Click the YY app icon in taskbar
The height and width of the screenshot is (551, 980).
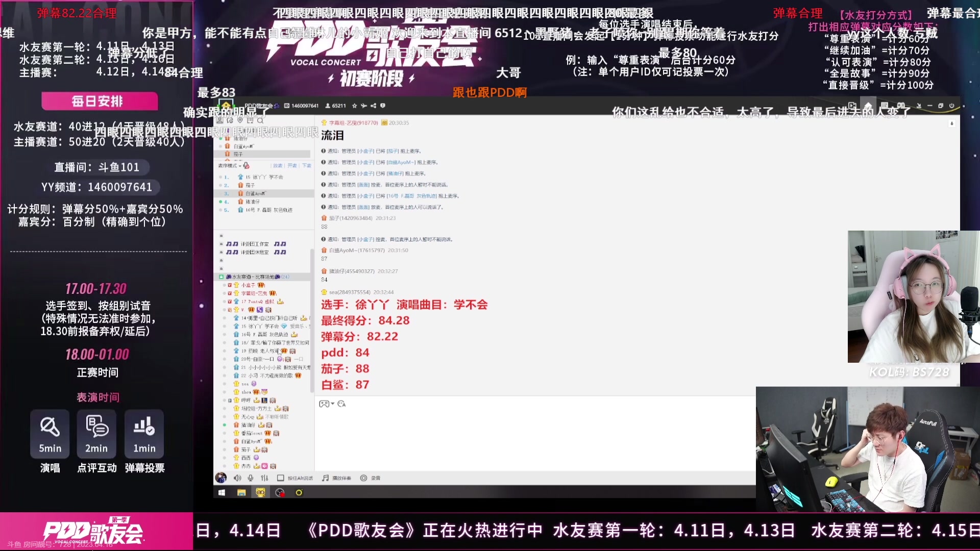point(260,492)
